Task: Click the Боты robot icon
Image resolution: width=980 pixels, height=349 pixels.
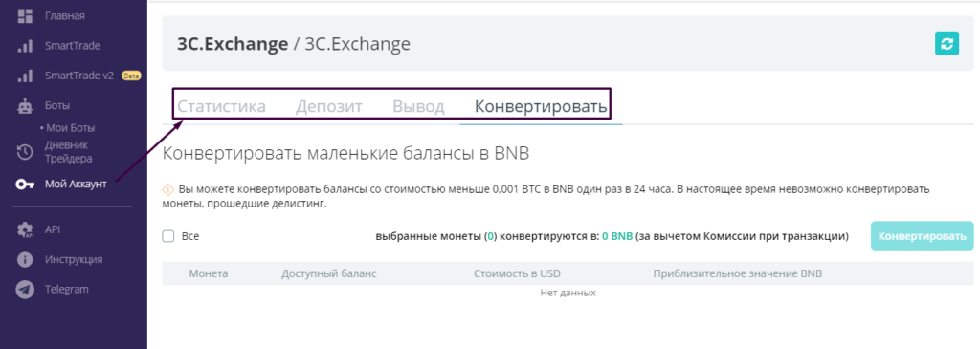Action: point(24,105)
